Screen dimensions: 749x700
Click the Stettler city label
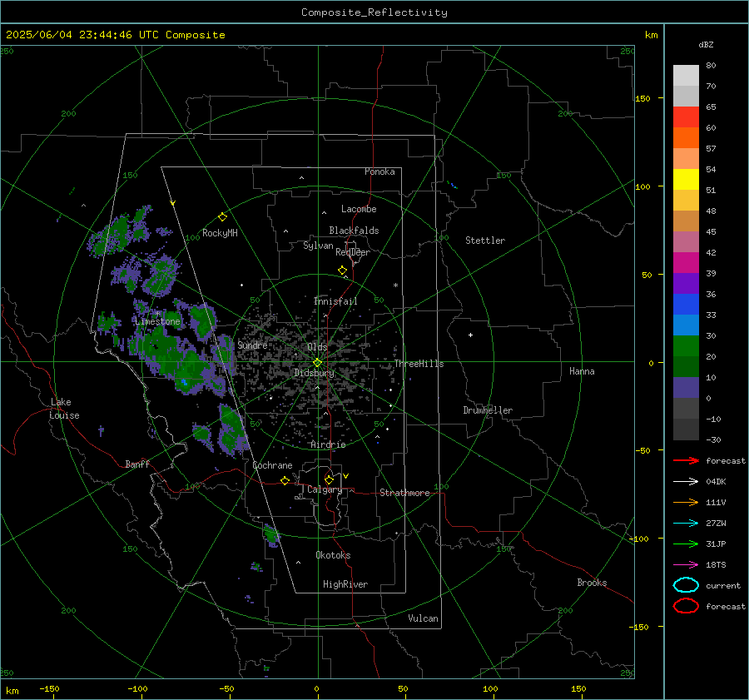[485, 241]
